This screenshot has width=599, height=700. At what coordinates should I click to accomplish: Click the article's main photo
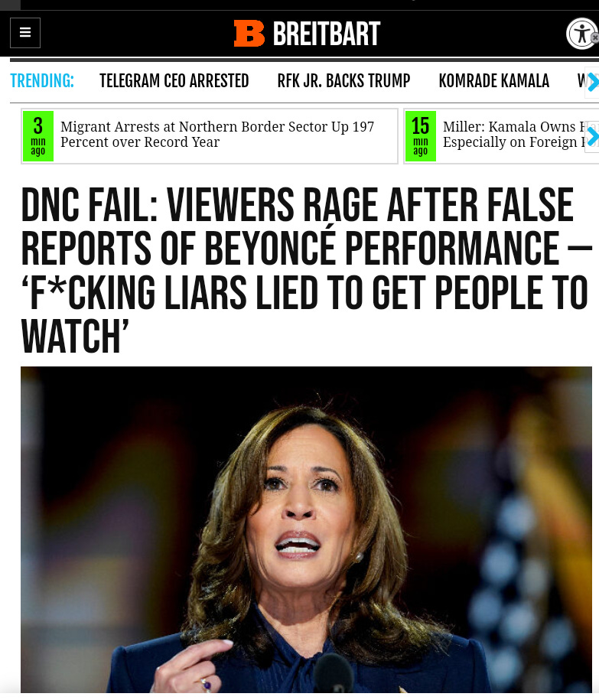click(306, 530)
